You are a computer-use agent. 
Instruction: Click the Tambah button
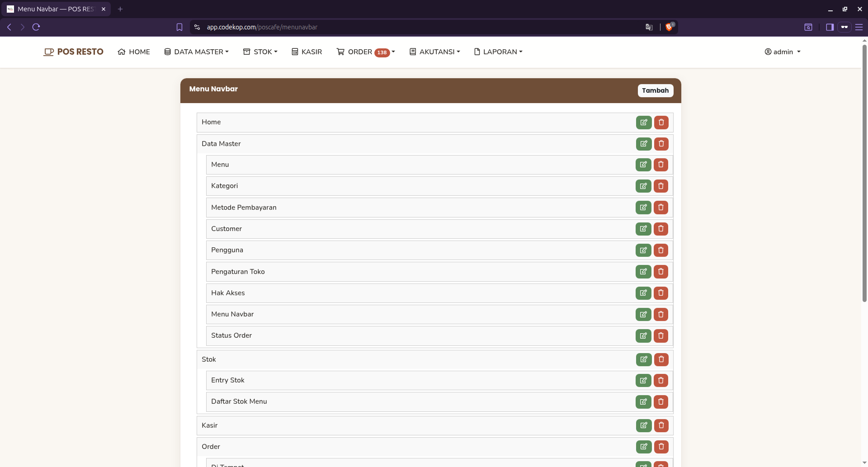[656, 90]
